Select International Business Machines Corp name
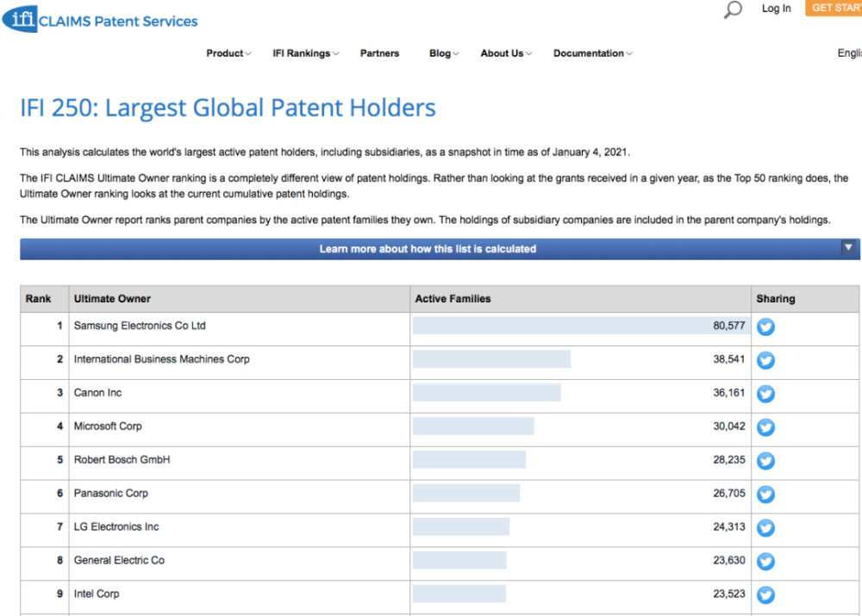862x616 pixels. tap(162, 359)
